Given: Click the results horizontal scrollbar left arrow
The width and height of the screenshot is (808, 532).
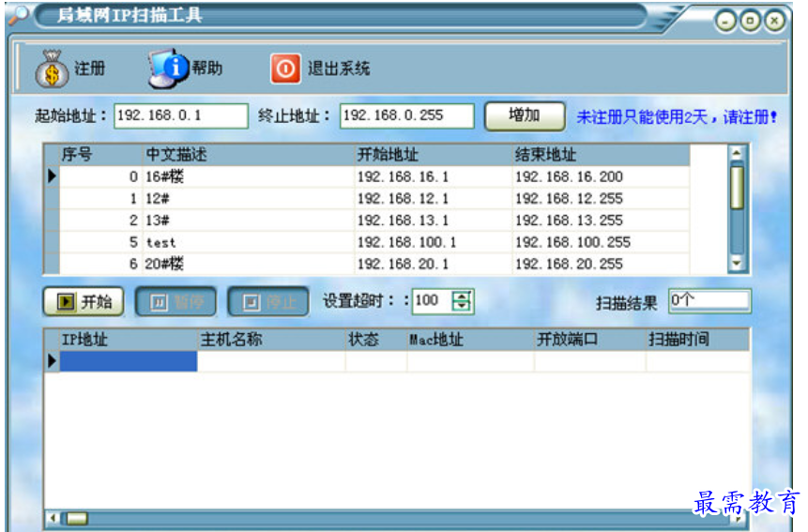Looking at the screenshot, I should point(53,518).
